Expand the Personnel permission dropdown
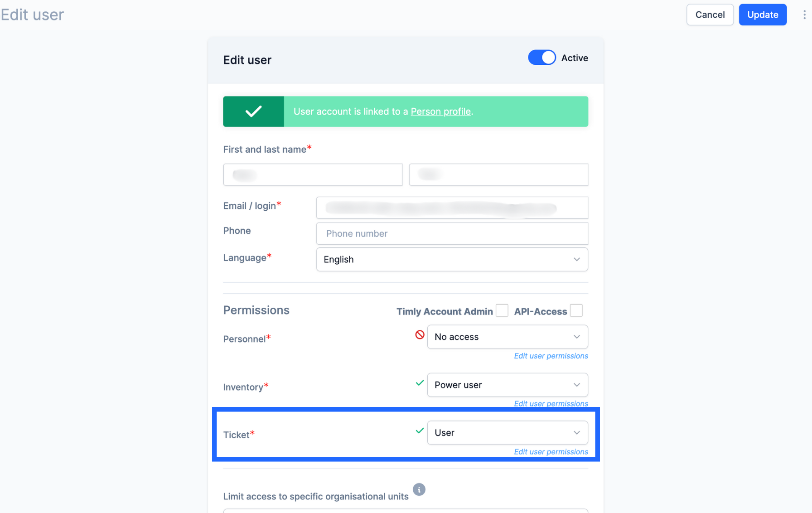Viewport: 812px width, 513px height. pos(507,337)
